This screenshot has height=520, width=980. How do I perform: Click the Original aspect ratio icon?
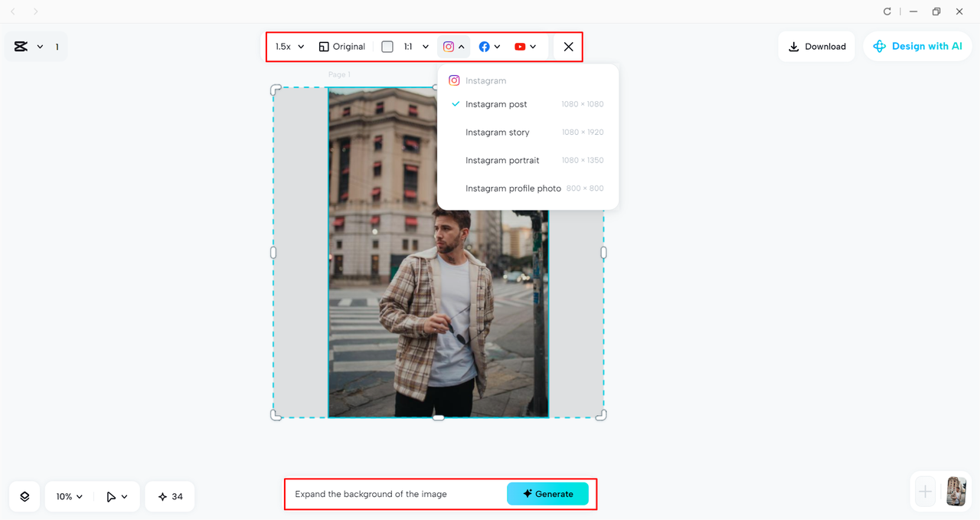[x=323, y=46]
